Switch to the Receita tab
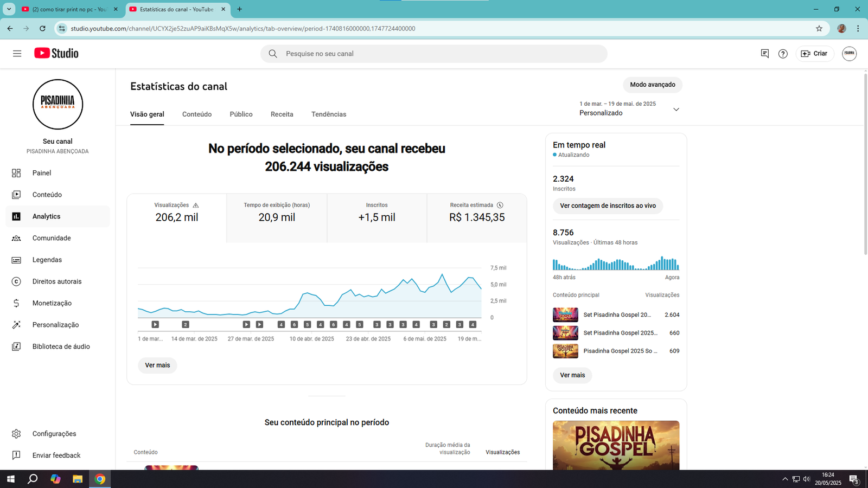Viewport: 868px width, 488px height. point(282,114)
